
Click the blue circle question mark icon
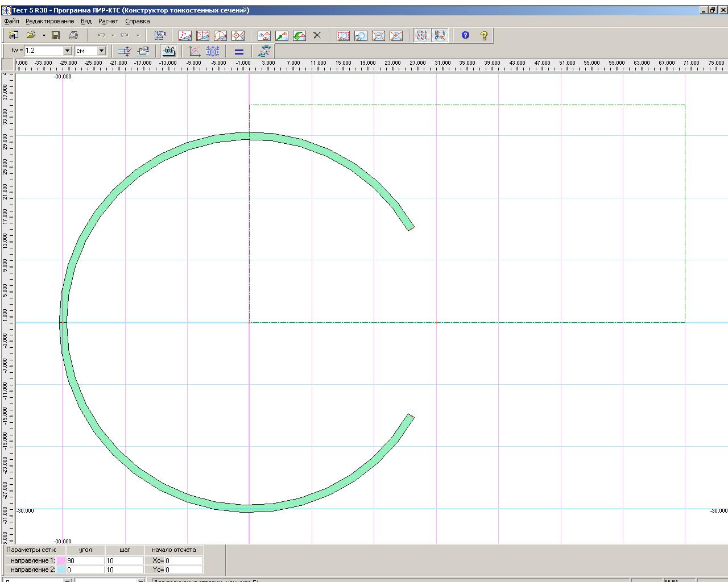pos(465,35)
